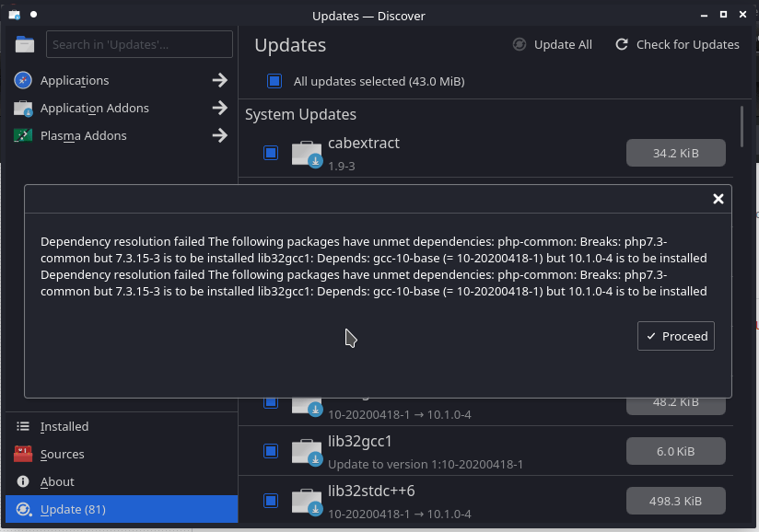
Task: Click Update All button
Action: pos(553,44)
